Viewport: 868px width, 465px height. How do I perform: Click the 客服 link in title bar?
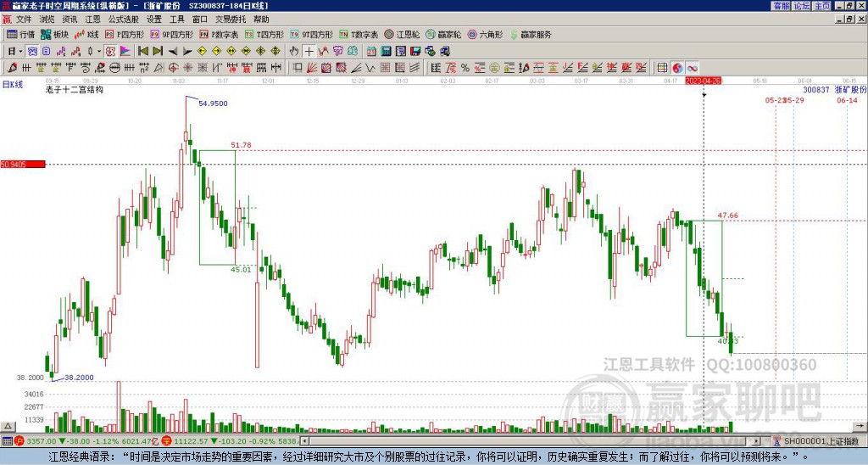tap(782, 6)
